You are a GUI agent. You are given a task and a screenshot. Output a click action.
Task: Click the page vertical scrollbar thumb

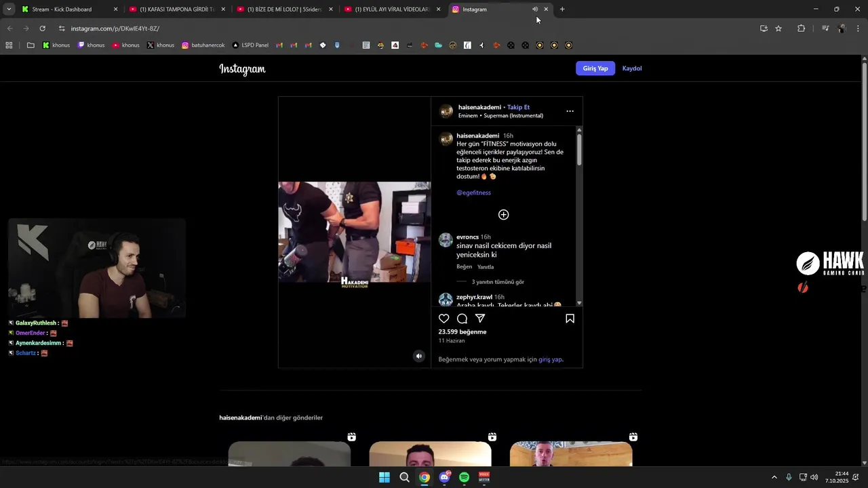click(864, 142)
